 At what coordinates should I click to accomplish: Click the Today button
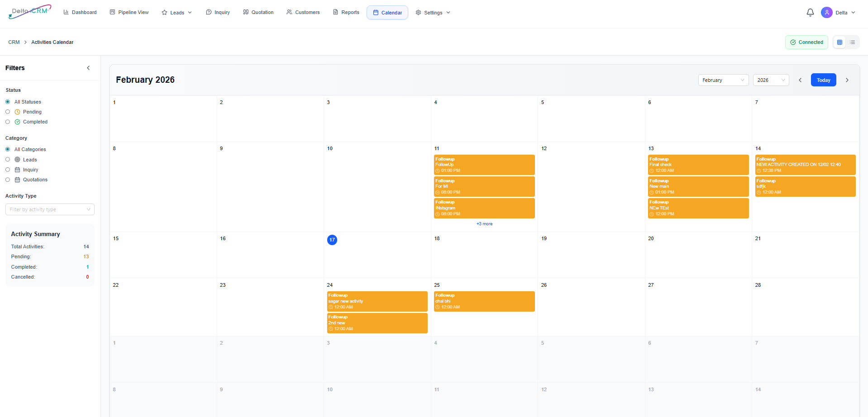[823, 80]
